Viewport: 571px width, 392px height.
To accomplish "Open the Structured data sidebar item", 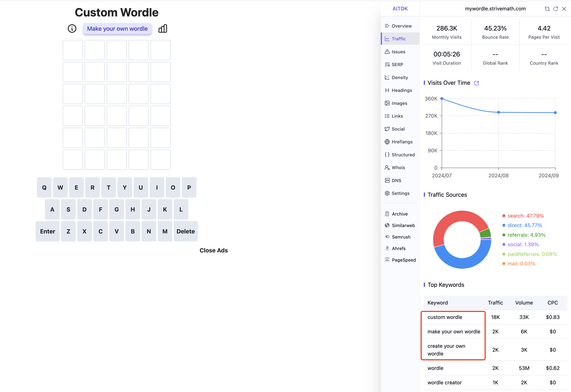I will [400, 155].
